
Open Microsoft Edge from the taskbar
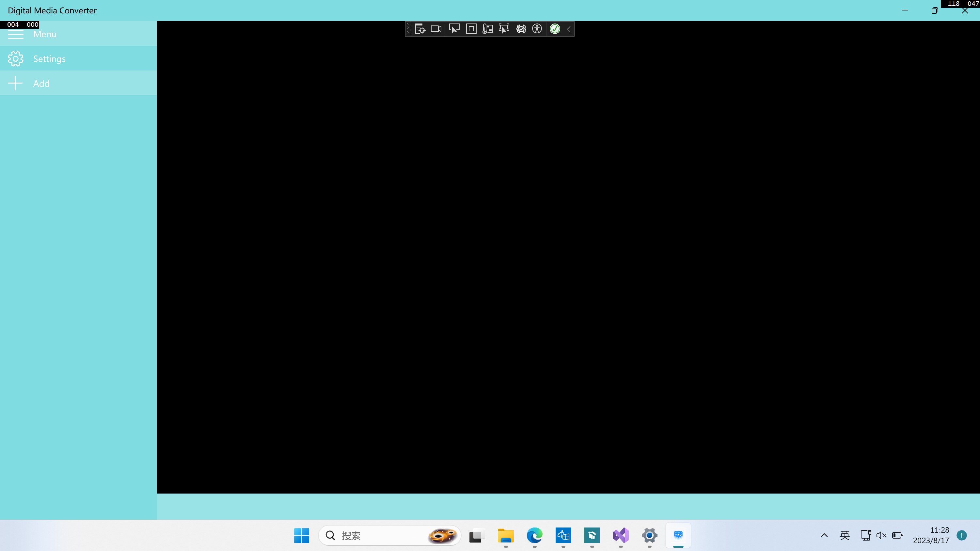pyautogui.click(x=534, y=535)
